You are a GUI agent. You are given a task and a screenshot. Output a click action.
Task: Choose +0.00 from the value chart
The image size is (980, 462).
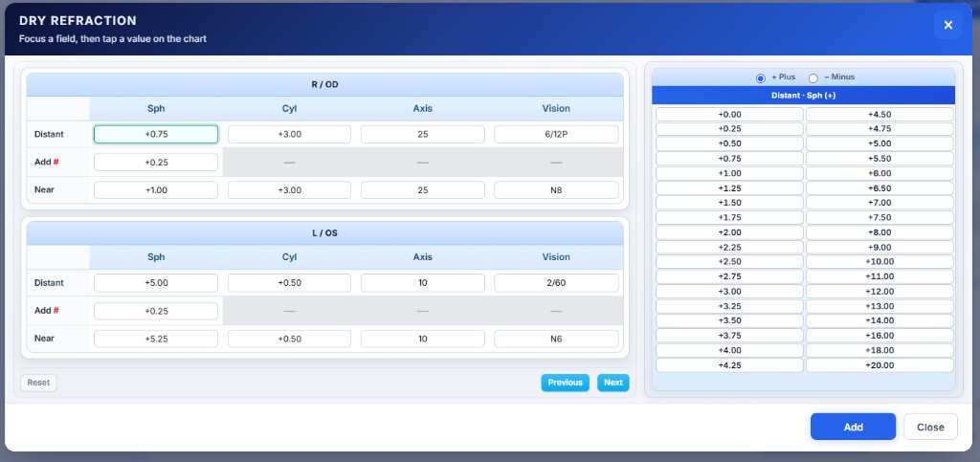coord(729,115)
